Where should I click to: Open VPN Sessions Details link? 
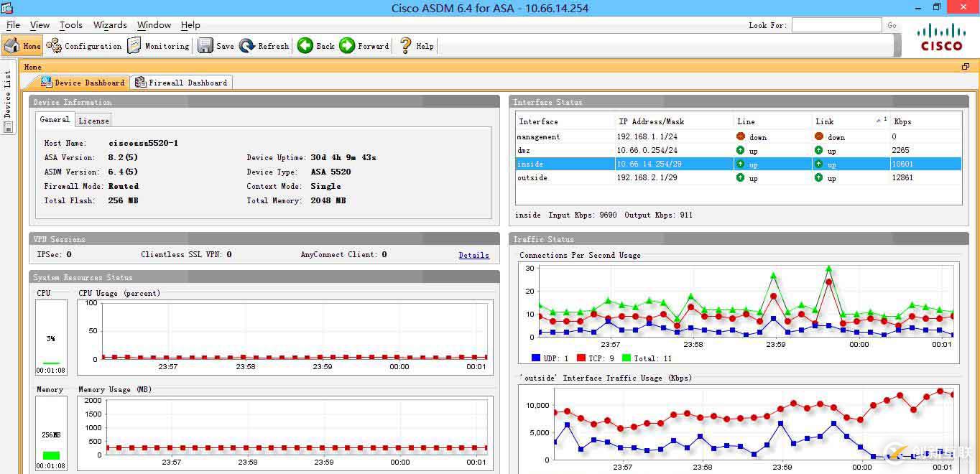[x=473, y=255]
